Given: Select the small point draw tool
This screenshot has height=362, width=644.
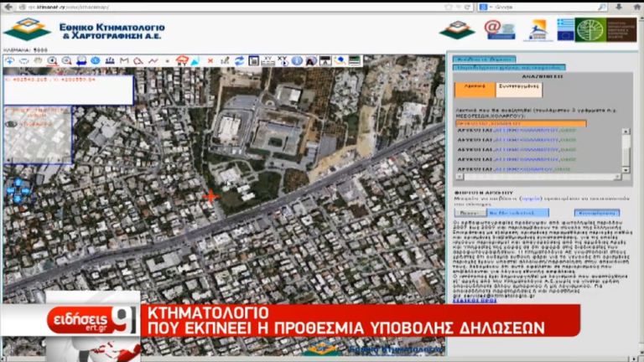Looking at the screenshot, I should [167, 61].
